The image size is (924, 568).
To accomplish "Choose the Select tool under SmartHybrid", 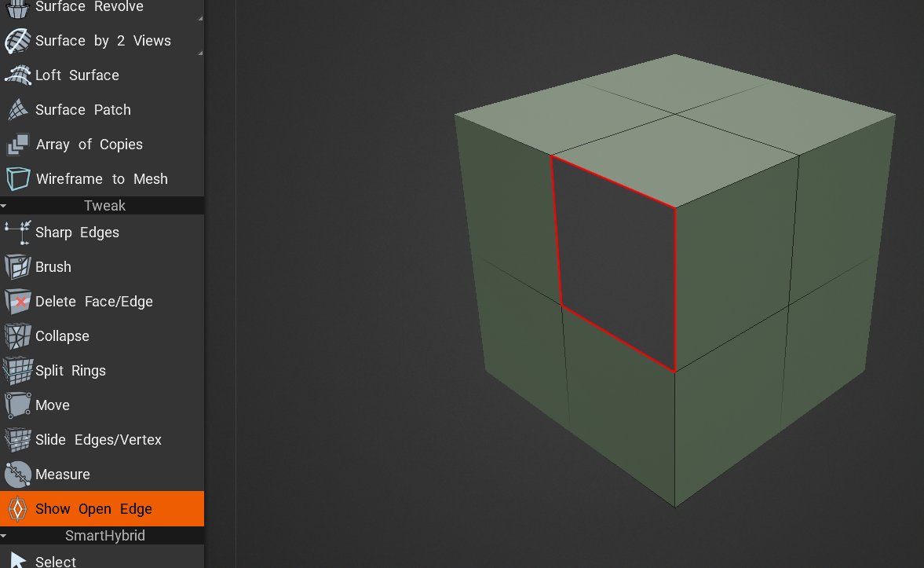I will (55, 561).
